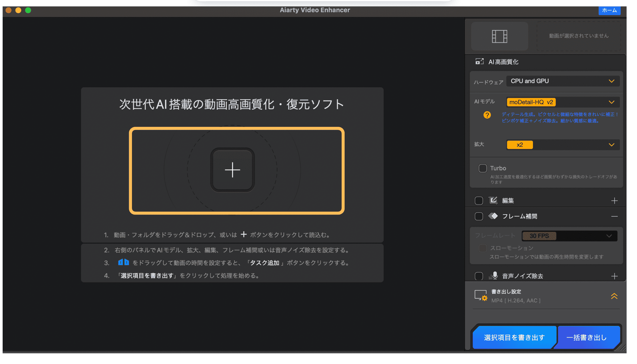Open the 拡大 x2 dropdown
The image size is (637, 364).
tap(563, 145)
